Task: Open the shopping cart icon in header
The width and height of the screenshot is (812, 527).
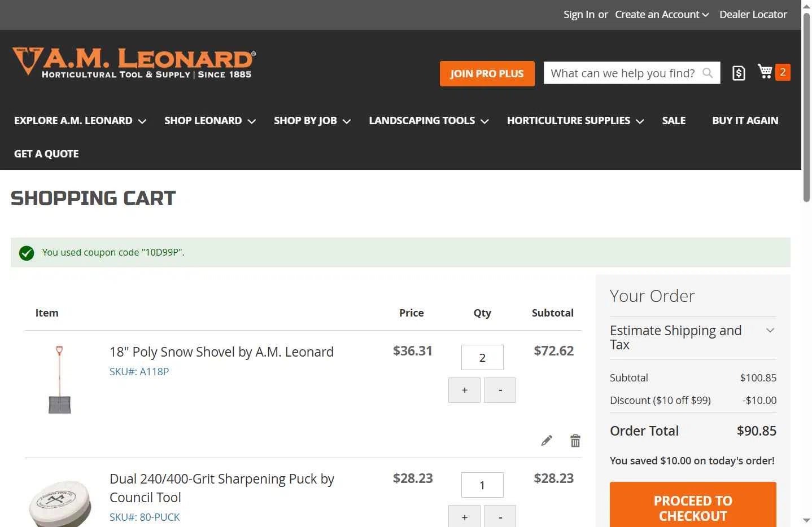Action: click(765, 72)
